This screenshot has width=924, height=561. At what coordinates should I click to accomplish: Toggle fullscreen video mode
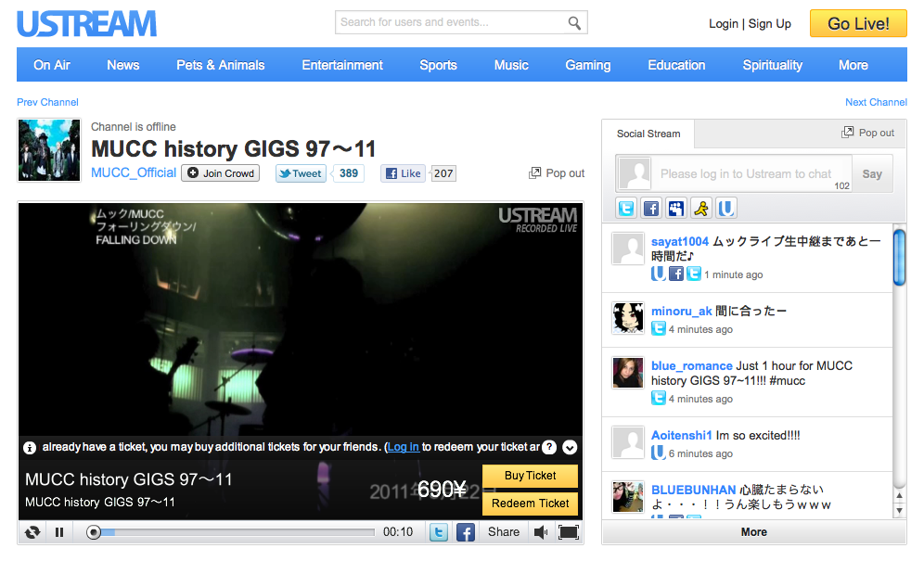568,532
